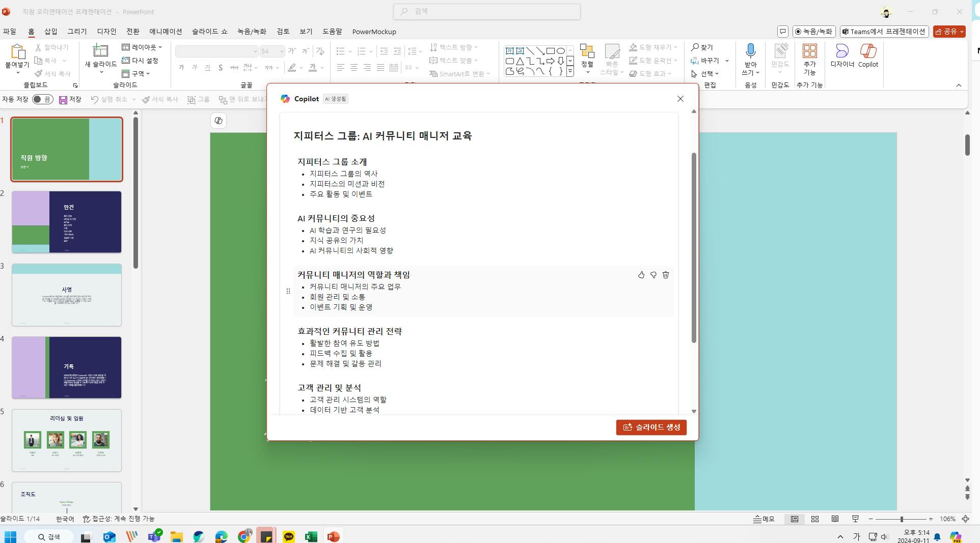The image size is (980, 543).
Task: Open the File (파일) tab
Action: pos(10,32)
